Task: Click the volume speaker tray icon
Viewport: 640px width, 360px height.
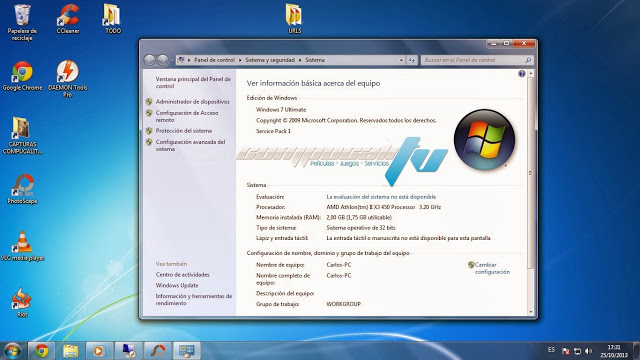Action: pyautogui.click(x=588, y=351)
